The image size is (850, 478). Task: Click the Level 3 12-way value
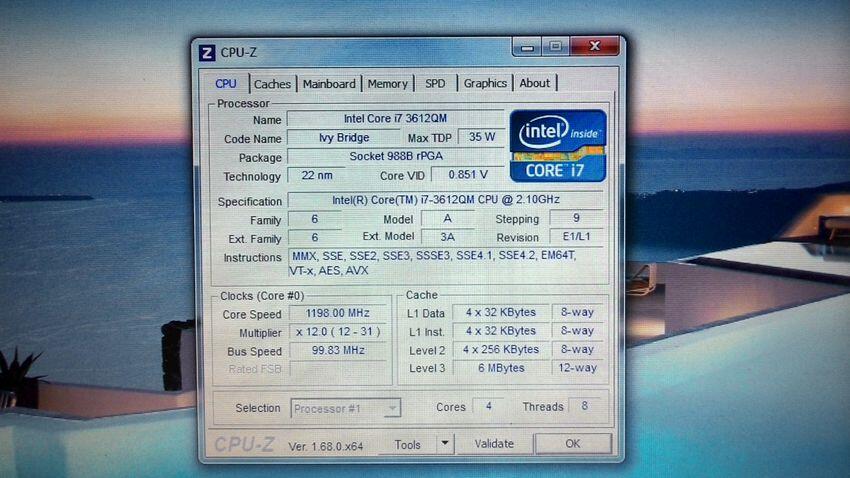point(577,367)
